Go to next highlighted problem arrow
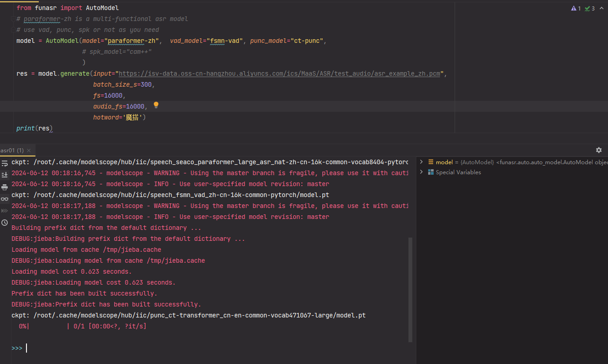The image size is (608, 364). 601,8
